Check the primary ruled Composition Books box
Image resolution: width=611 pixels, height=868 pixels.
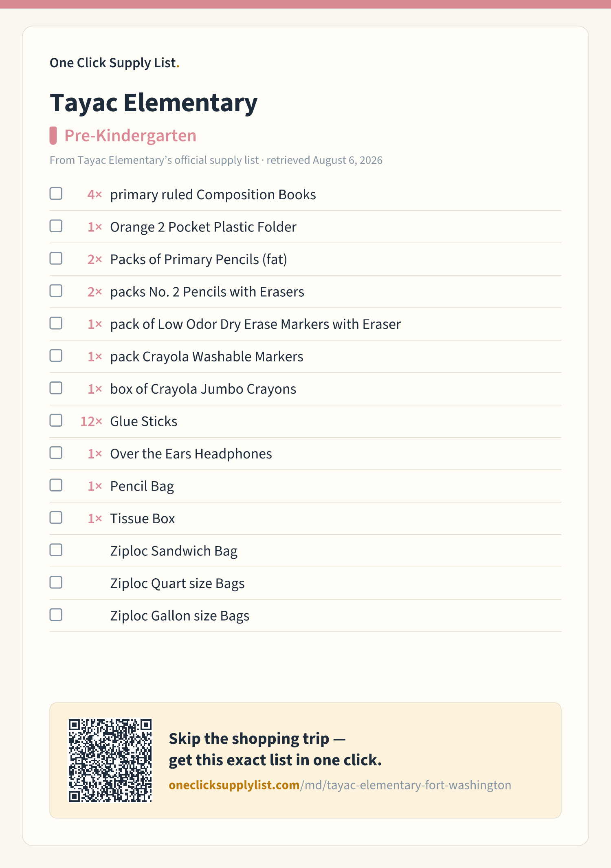pos(56,194)
